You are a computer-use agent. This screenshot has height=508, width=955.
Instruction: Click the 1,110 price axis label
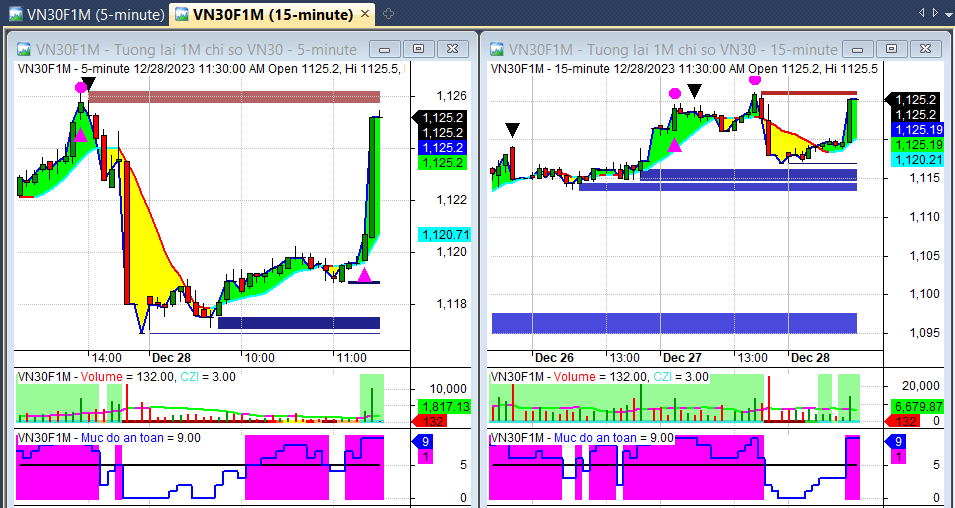click(924, 217)
